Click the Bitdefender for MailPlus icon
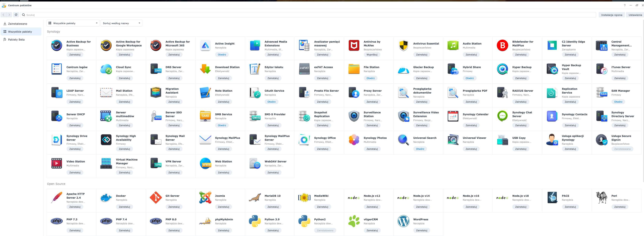 pyautogui.click(x=503, y=45)
